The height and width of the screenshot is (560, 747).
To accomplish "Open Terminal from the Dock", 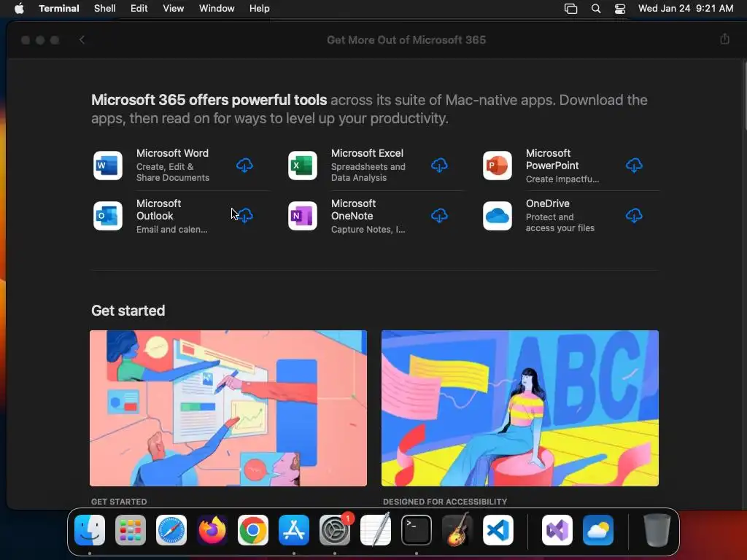I will click(x=417, y=530).
